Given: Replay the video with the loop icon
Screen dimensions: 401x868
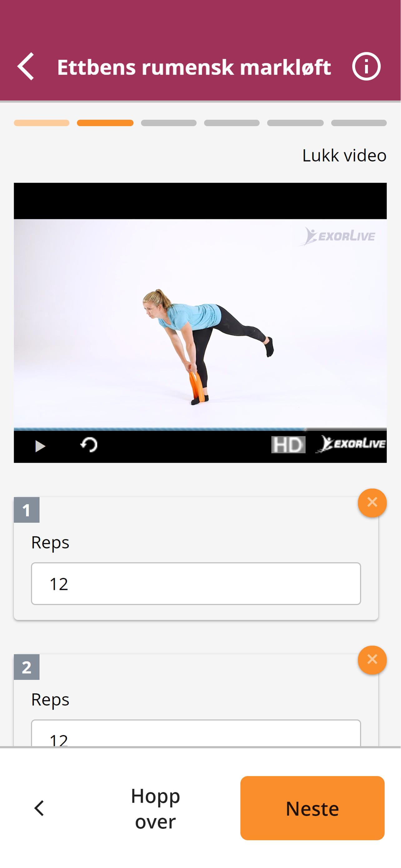Looking at the screenshot, I should [89, 445].
